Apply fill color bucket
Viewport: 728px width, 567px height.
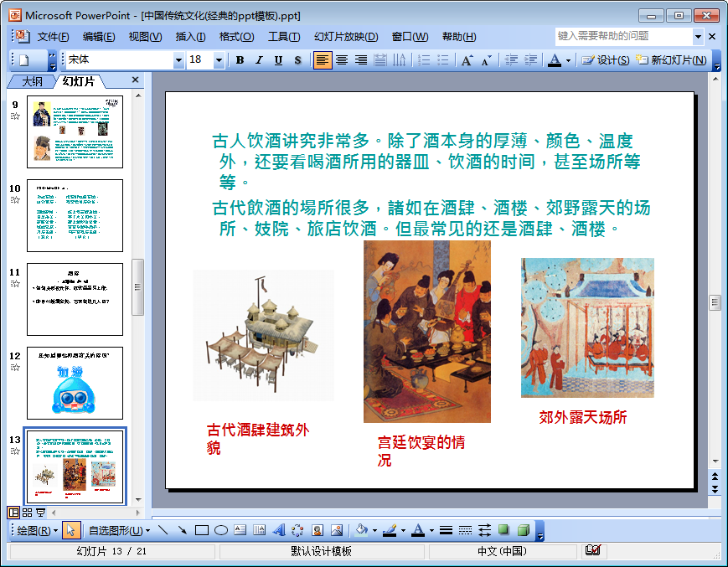point(362,530)
